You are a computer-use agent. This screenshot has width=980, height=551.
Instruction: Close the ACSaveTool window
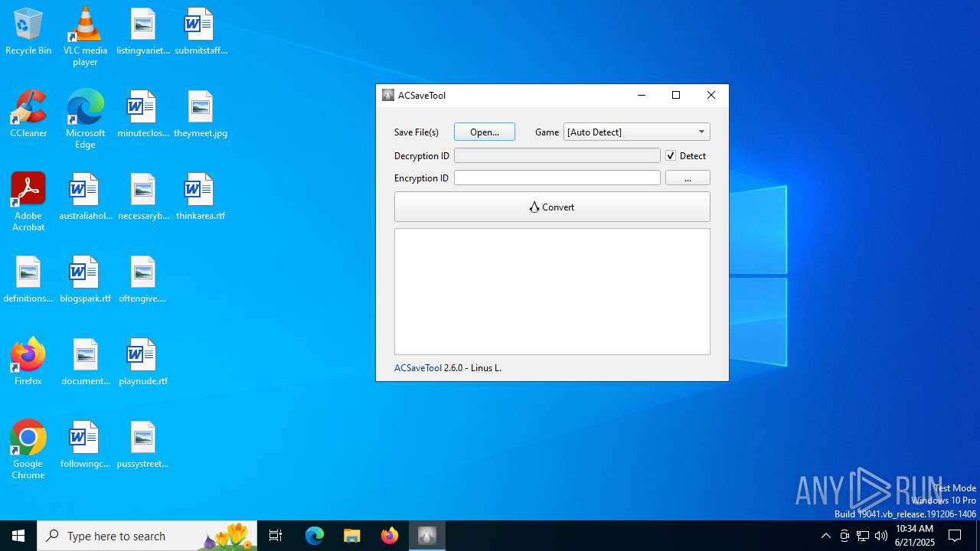click(711, 96)
